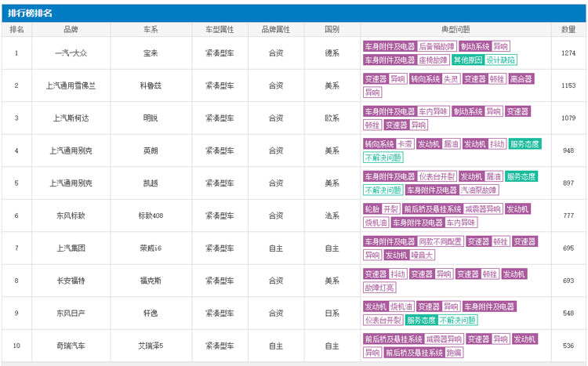Select the 汽油泵故障 tag
The image size is (588, 366).
[x=479, y=190]
